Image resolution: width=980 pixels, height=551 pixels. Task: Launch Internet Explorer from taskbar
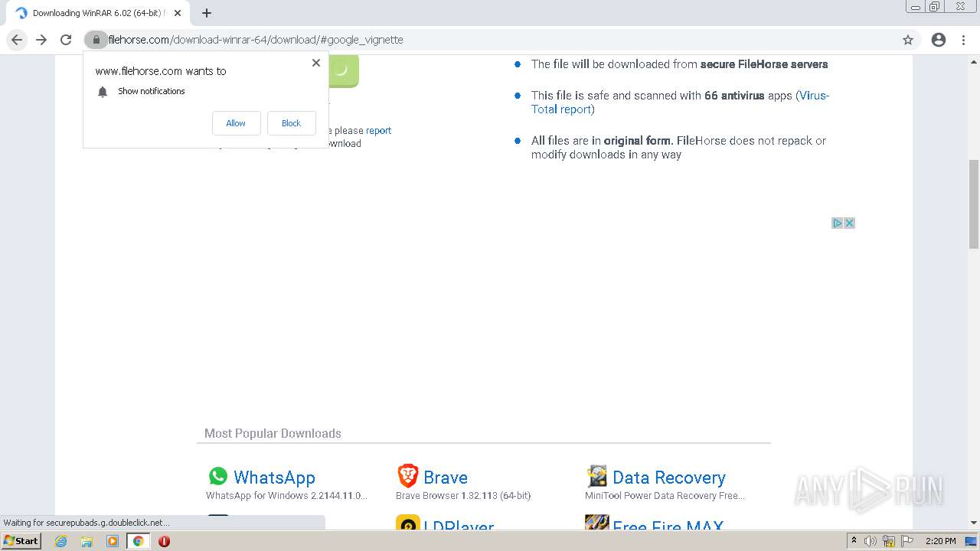[60, 541]
